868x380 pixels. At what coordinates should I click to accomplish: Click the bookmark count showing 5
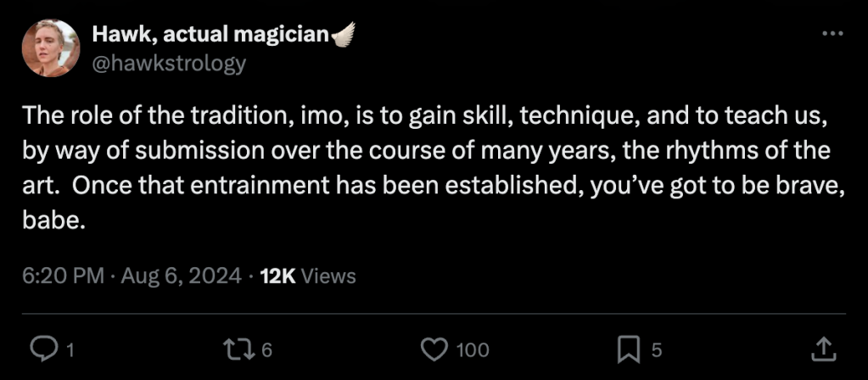656,349
